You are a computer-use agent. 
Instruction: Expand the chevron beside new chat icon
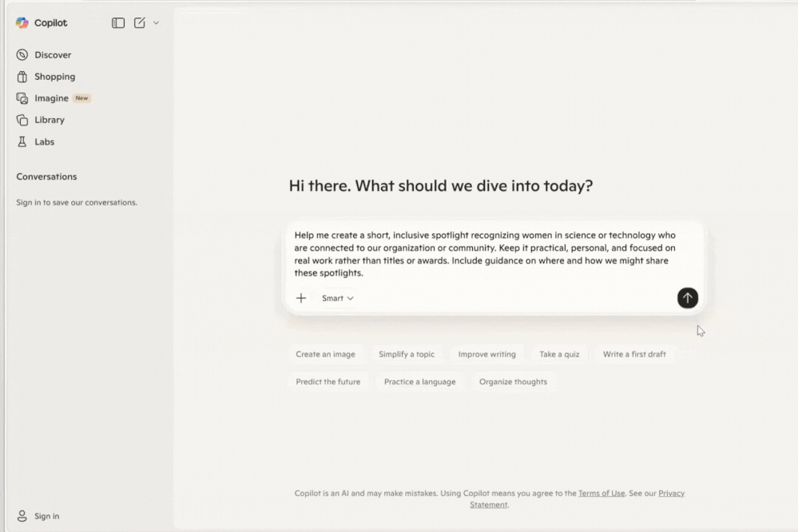(x=157, y=23)
